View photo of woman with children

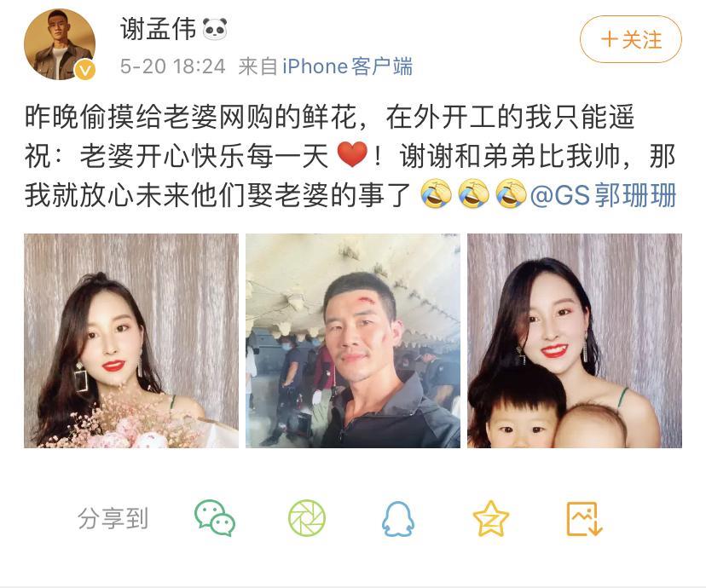point(575,341)
